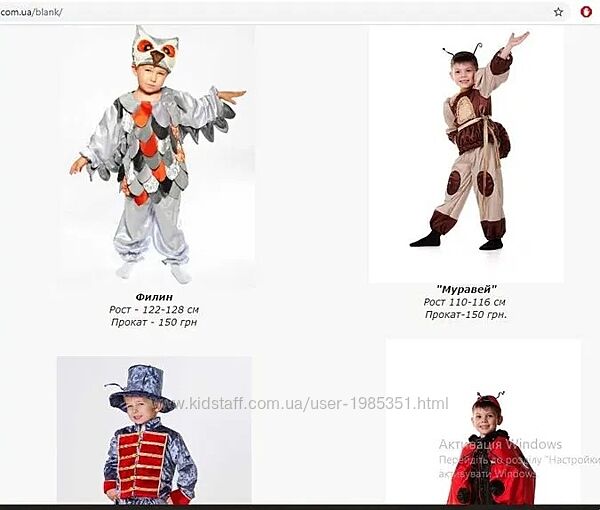Click the red hussar jacket front
Viewport: 600px width, 510px height.
pyautogui.click(x=142, y=463)
